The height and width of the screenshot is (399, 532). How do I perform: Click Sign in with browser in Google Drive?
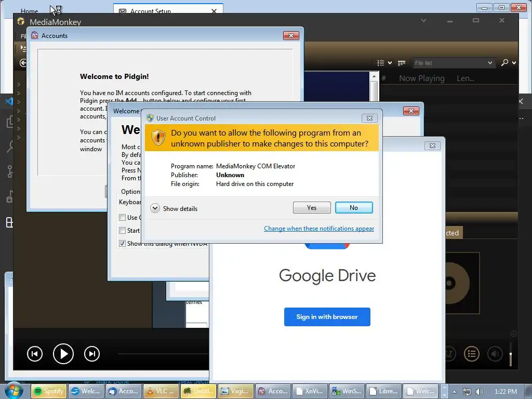(x=327, y=317)
